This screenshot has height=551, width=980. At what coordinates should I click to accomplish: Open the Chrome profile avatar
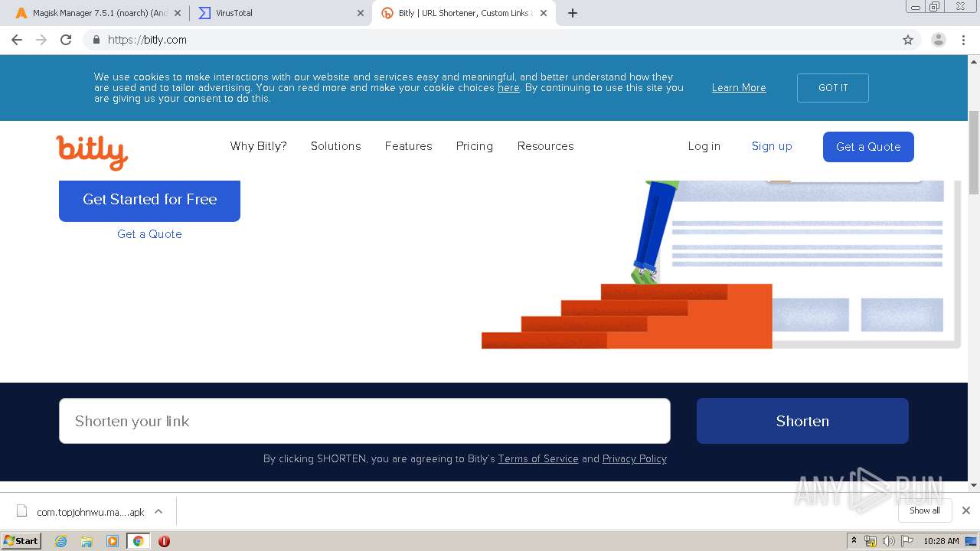click(x=939, y=40)
